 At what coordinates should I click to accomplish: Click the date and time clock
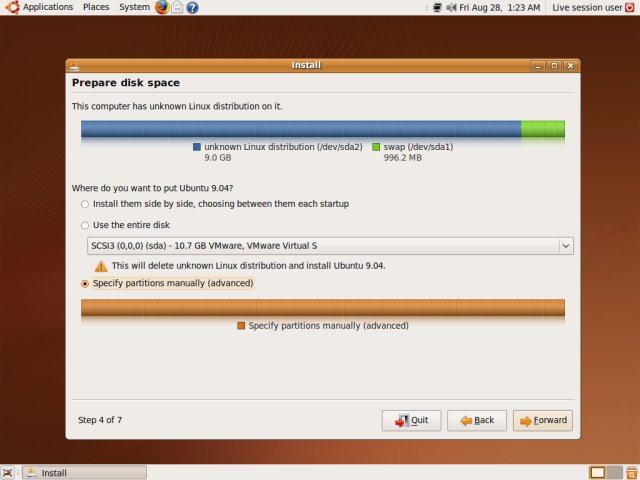(x=500, y=7)
